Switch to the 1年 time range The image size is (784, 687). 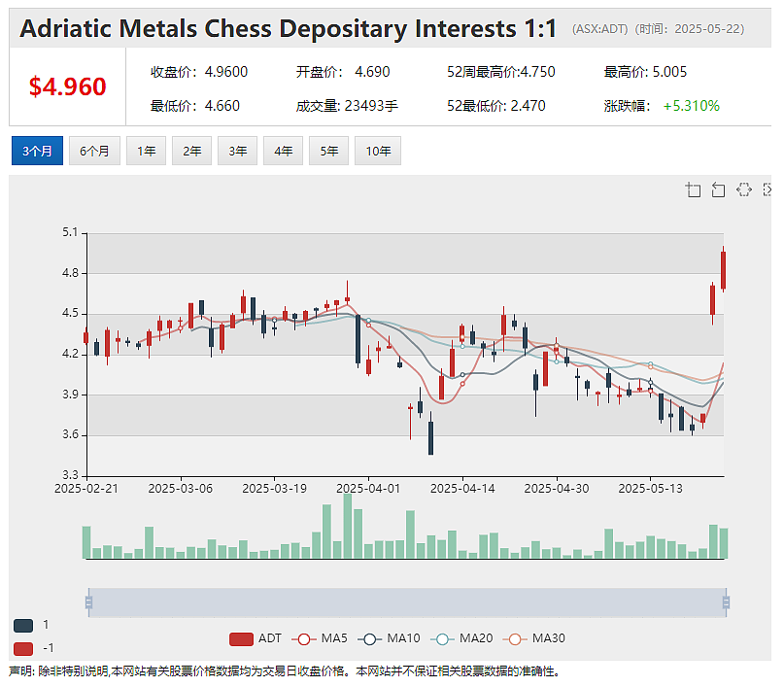pyautogui.click(x=146, y=151)
